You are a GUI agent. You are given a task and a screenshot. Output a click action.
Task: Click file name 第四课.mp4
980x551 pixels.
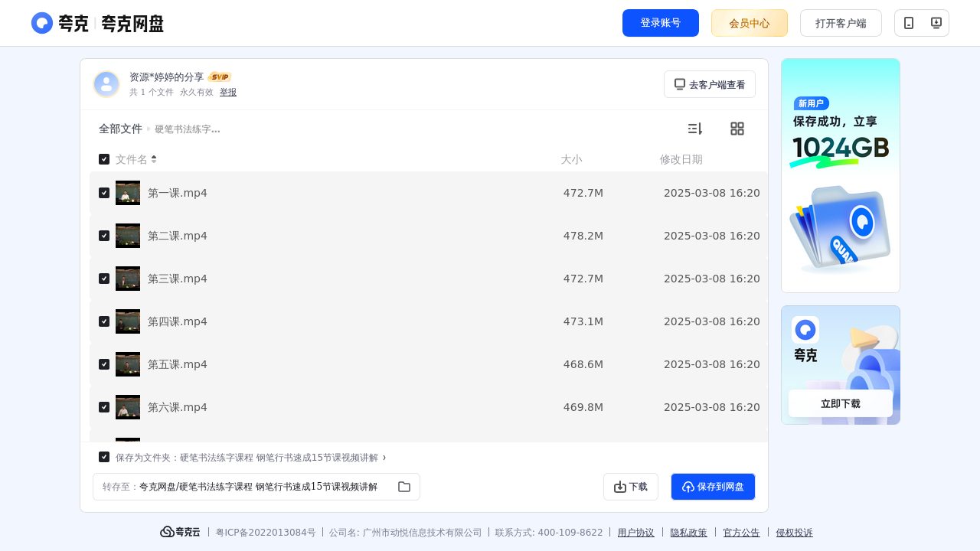[x=178, y=321]
